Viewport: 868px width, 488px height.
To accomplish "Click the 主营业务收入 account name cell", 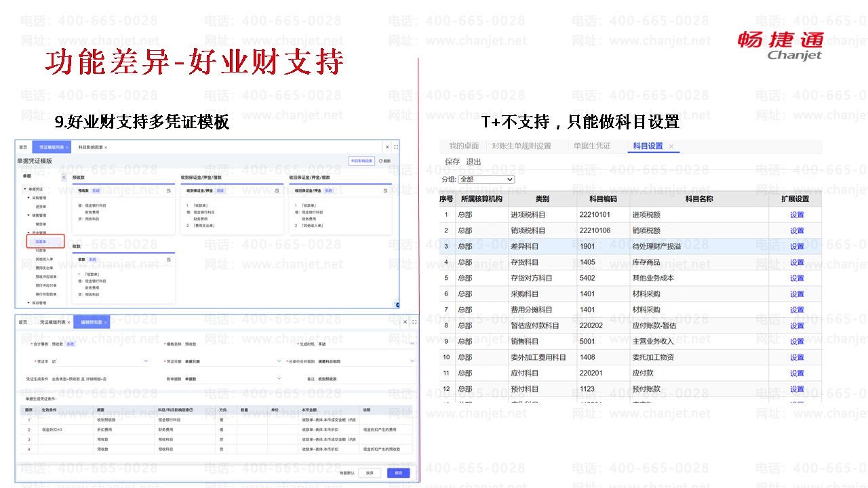I will 701,342.
